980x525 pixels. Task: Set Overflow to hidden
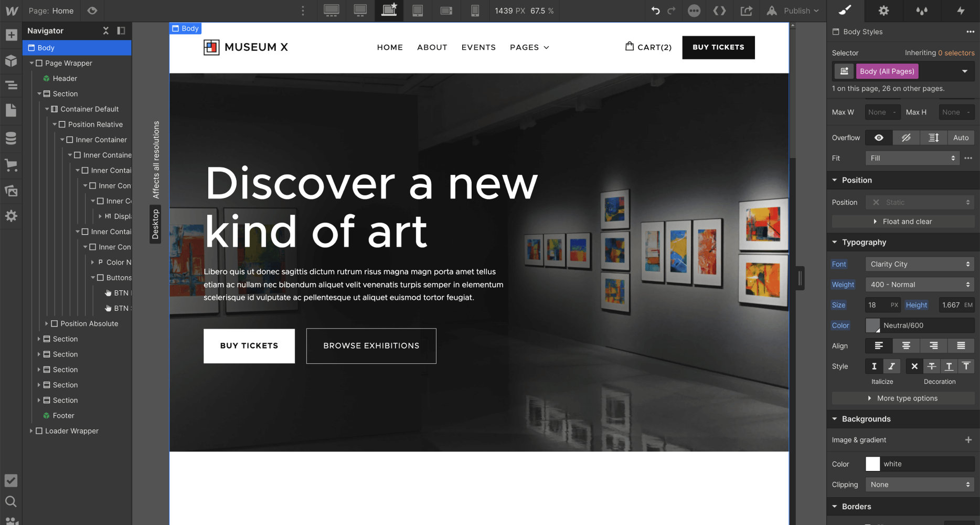906,137
